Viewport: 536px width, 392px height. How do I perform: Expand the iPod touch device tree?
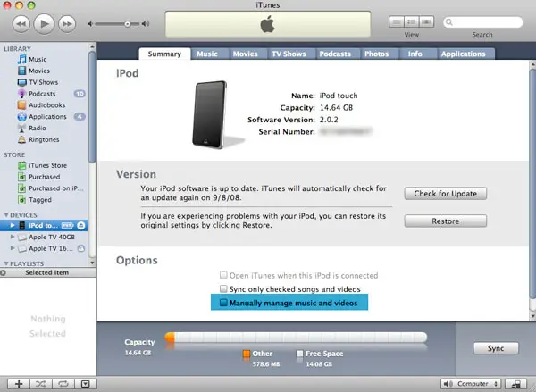(x=12, y=226)
